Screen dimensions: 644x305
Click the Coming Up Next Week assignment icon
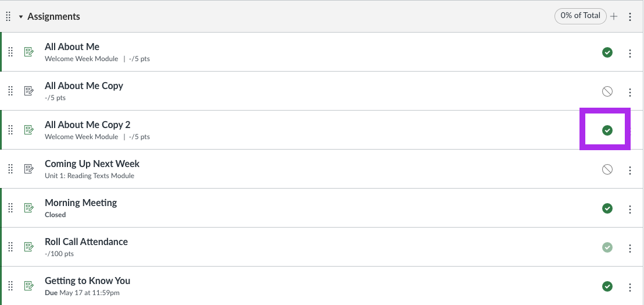[28, 169]
